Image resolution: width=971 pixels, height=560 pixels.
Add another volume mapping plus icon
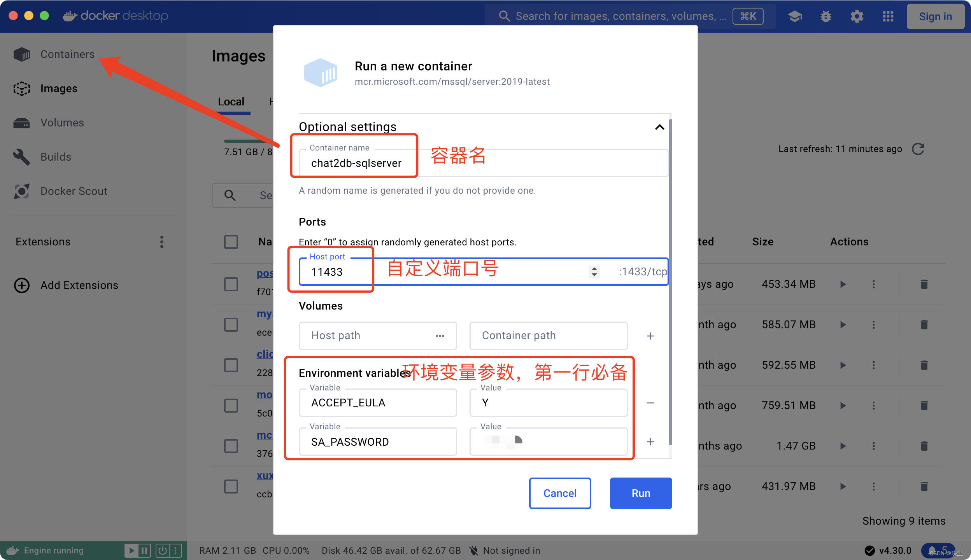tap(650, 336)
